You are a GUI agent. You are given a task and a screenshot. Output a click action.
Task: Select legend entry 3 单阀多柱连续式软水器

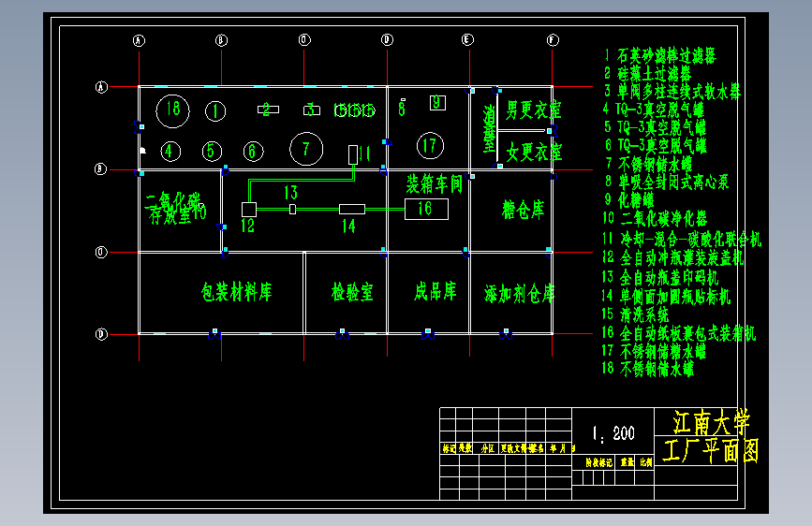[x=672, y=92]
